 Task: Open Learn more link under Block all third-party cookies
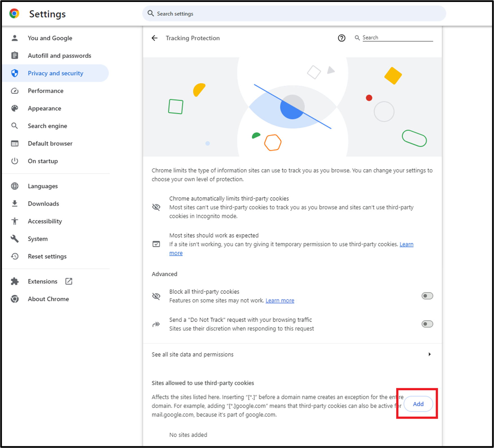tap(280, 300)
